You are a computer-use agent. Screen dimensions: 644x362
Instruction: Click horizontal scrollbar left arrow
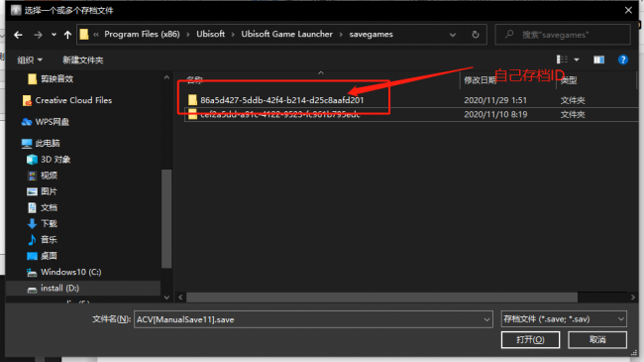pos(180,297)
